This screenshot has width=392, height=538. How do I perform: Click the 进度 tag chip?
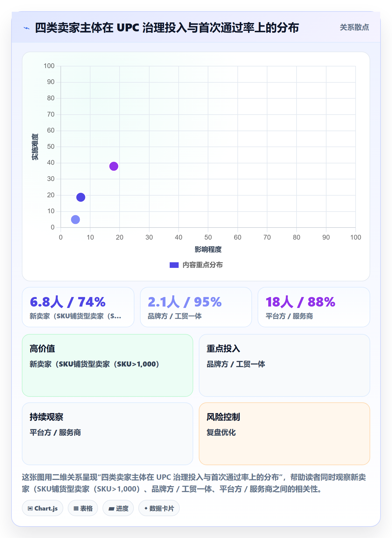pos(118,508)
